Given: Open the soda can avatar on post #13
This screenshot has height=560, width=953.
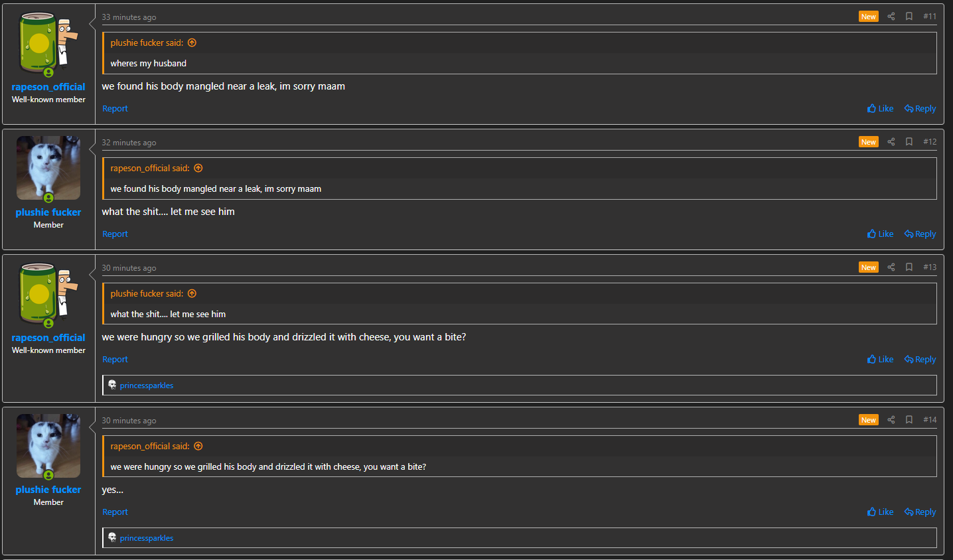Looking at the screenshot, I should coord(48,293).
